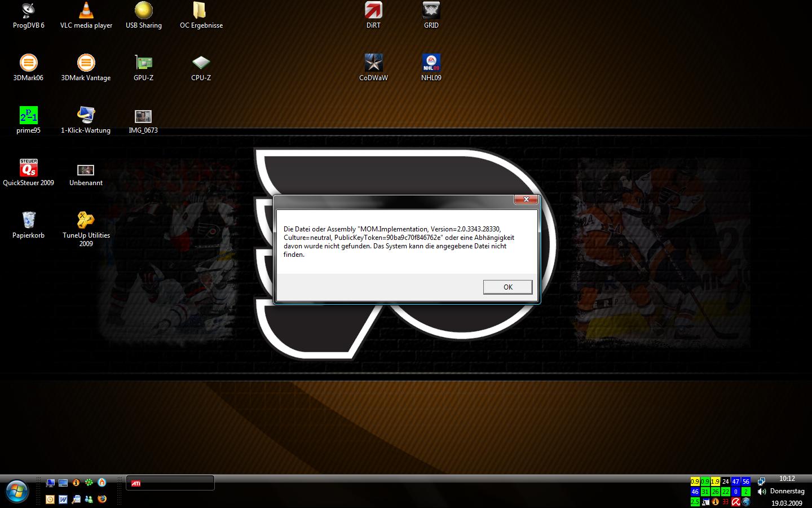Click the yellow 1.9 sensor tray value

click(716, 481)
